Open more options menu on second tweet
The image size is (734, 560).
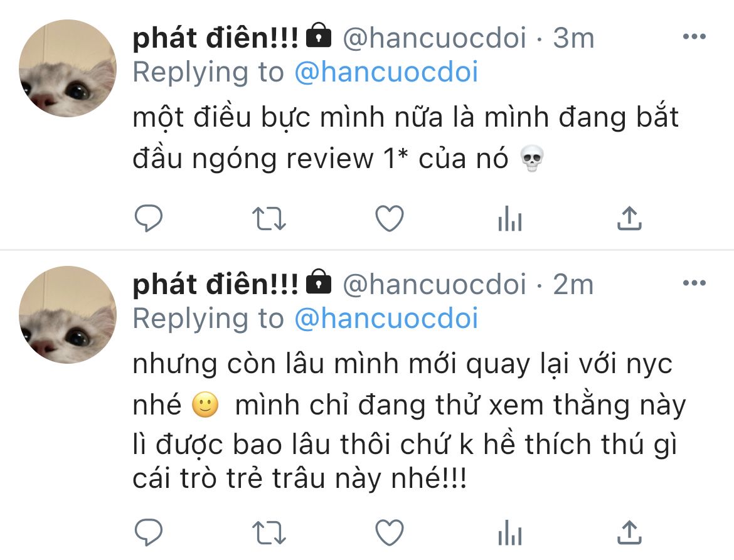(694, 283)
